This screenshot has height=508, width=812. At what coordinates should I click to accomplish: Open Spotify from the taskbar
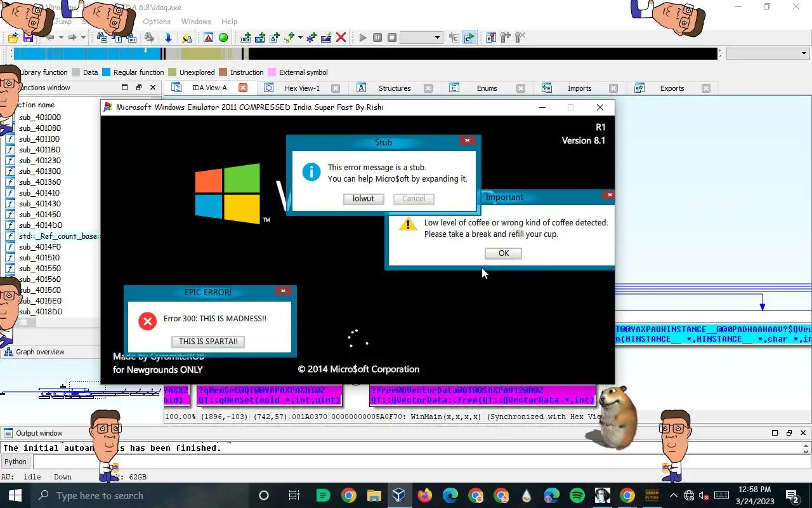[577, 495]
